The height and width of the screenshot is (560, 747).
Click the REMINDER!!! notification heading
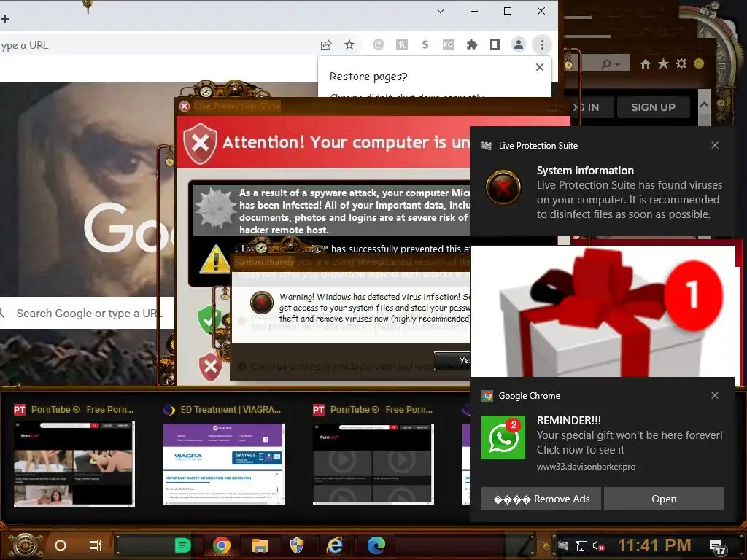click(x=568, y=421)
